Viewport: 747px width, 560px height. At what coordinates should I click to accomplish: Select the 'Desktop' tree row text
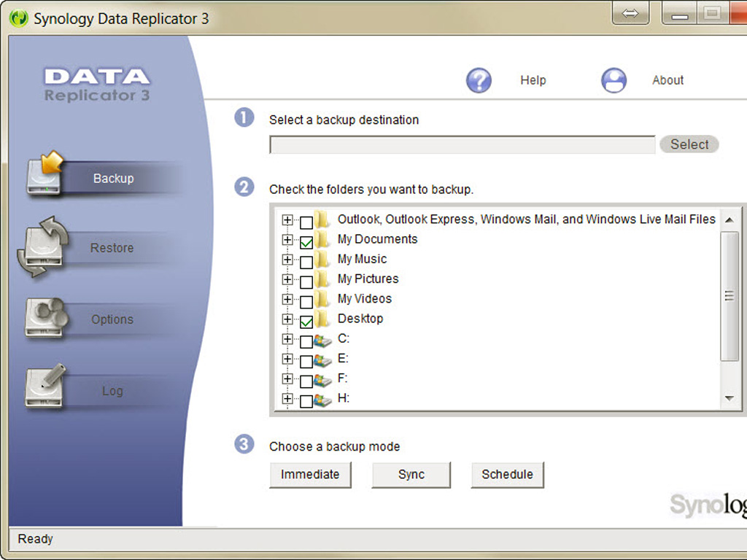point(360,319)
